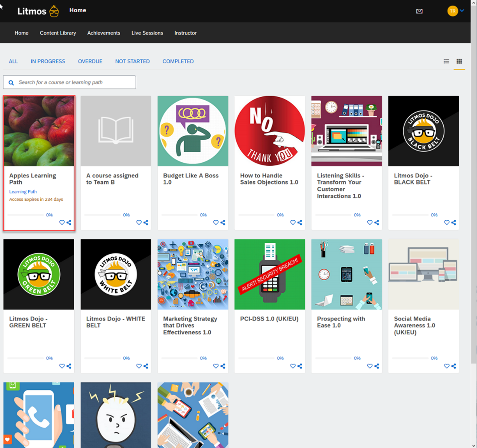Click the apples thumbnail image
This screenshot has height=448, width=477.
(x=39, y=131)
